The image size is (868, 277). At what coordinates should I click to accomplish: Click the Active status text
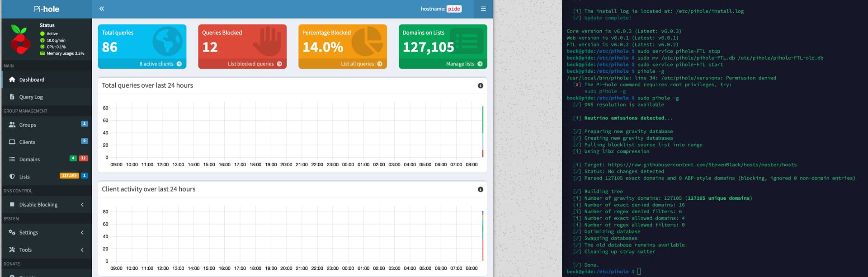click(x=52, y=34)
